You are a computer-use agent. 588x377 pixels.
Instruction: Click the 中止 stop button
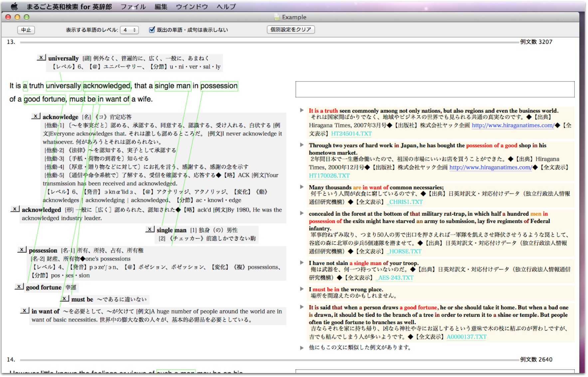26,30
